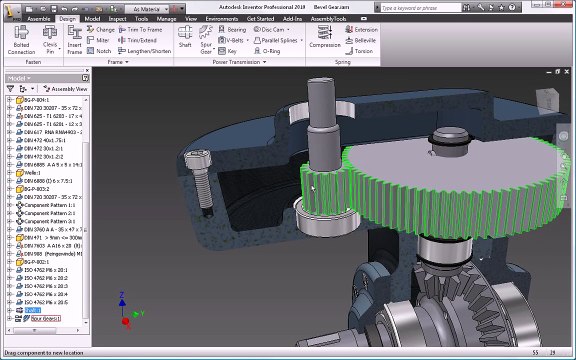Image resolution: width=576 pixels, height=360 pixels.
Task: Click the browser filter funnel icon
Action: [x=11, y=89]
